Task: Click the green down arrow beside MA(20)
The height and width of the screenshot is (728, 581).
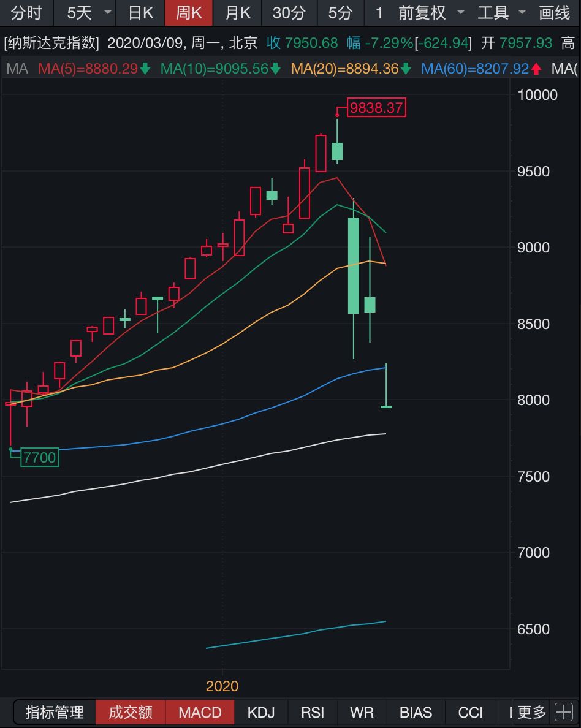Action: (406, 69)
